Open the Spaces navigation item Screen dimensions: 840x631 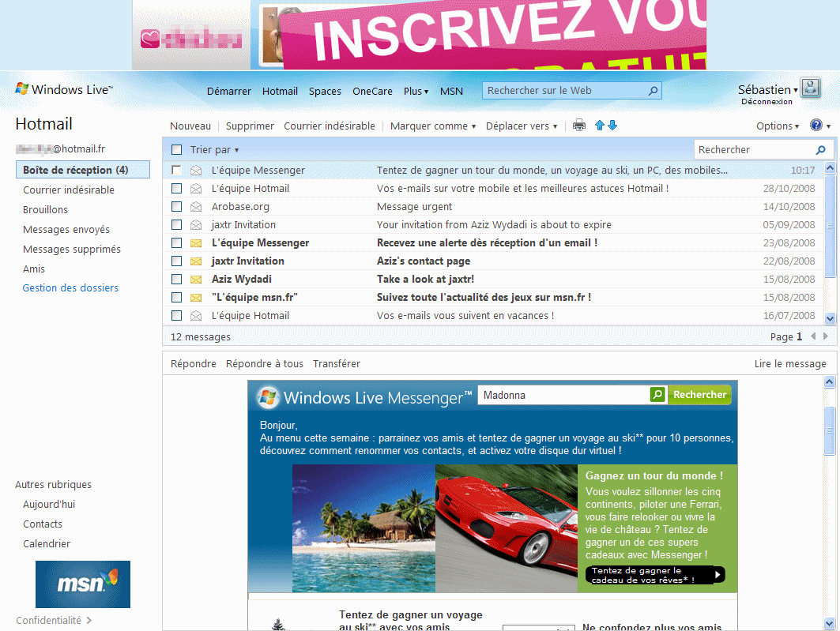coord(325,92)
